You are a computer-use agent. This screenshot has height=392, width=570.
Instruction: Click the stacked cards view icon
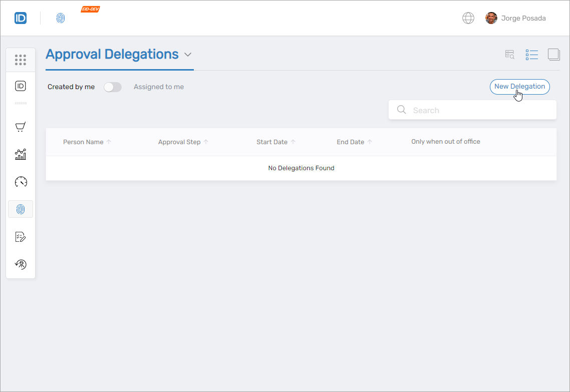553,55
